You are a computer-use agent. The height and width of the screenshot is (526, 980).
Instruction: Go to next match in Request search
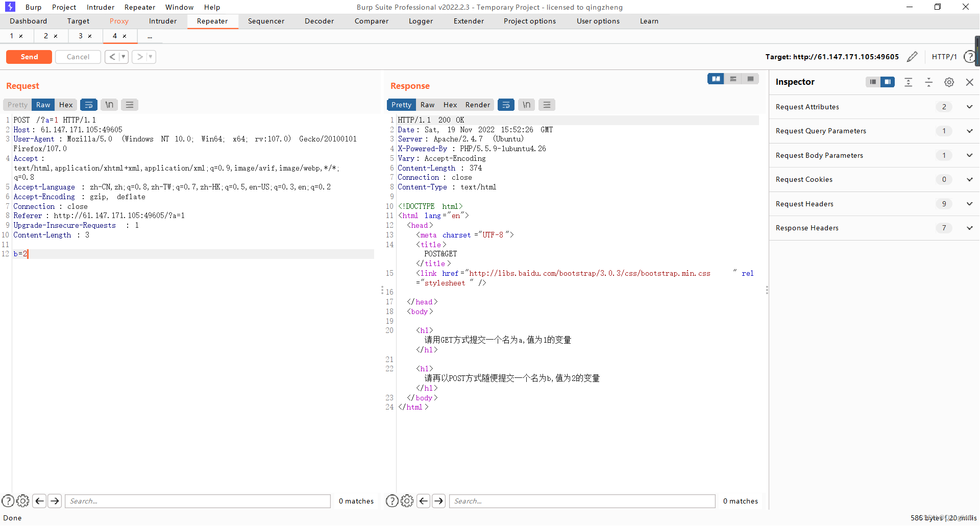point(55,501)
